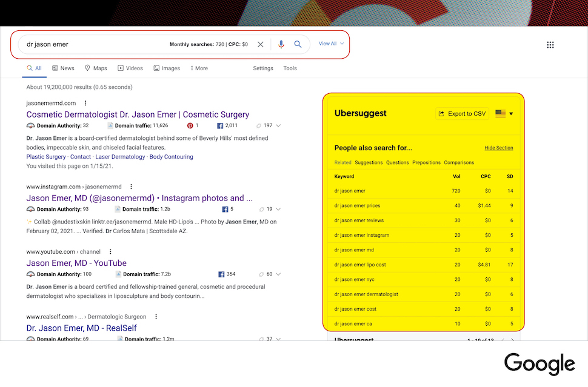Open the Laser Dermatology sitelink
This screenshot has width=588, height=387.
[120, 157]
